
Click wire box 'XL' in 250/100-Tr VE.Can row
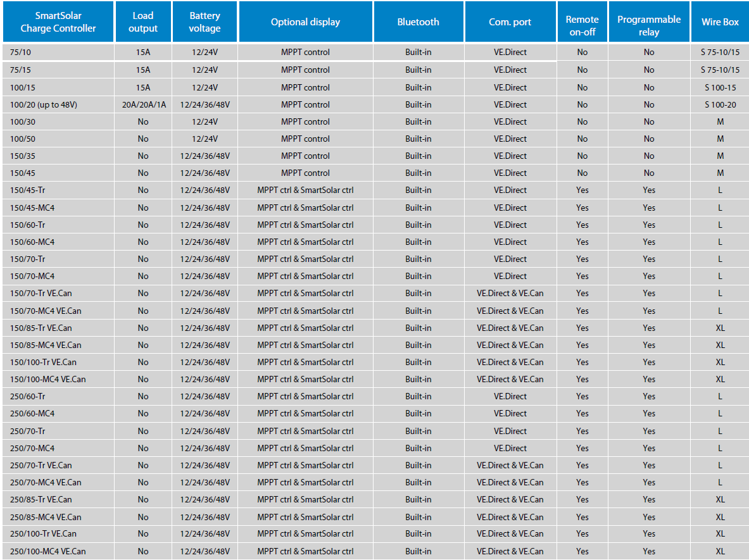point(721,534)
